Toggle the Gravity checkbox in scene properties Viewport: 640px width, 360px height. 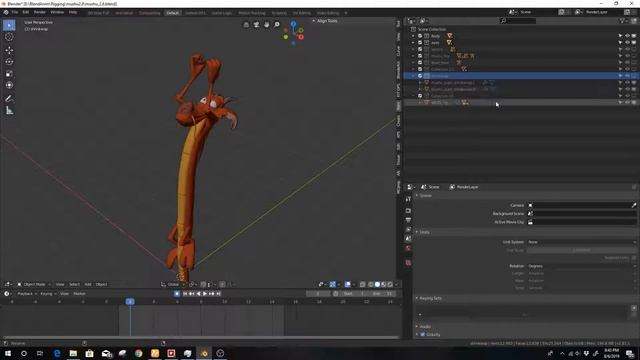tap(423, 335)
